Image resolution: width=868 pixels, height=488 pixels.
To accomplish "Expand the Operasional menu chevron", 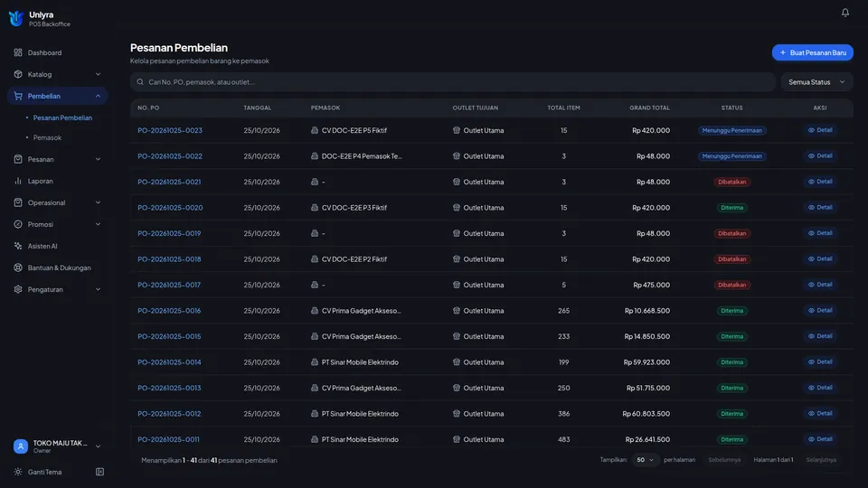I will [98, 202].
